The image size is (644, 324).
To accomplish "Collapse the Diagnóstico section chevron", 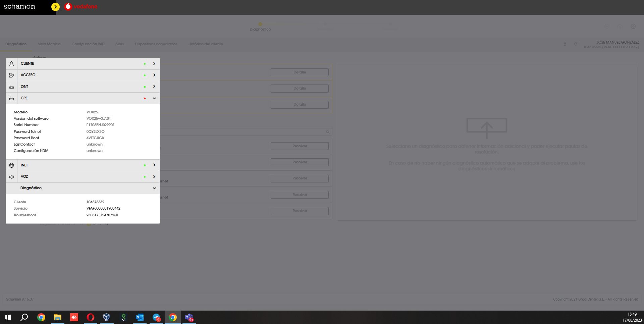I will tap(154, 188).
